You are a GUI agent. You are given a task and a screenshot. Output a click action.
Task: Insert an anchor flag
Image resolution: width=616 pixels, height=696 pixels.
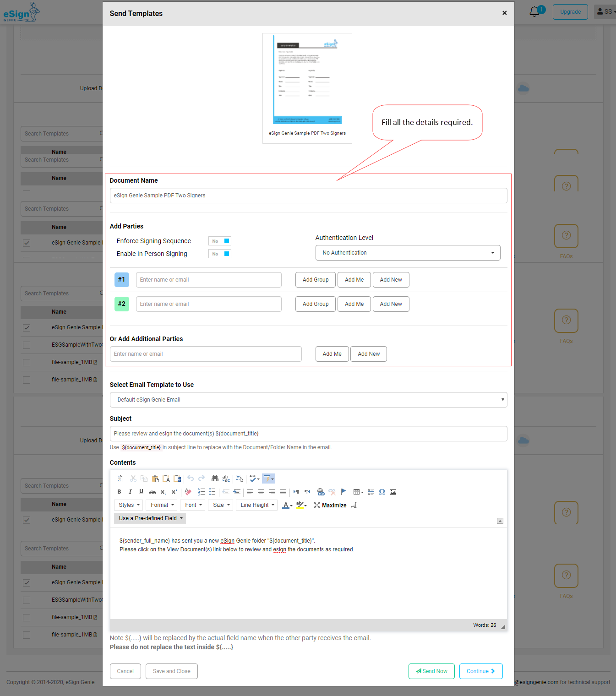pyautogui.click(x=343, y=492)
